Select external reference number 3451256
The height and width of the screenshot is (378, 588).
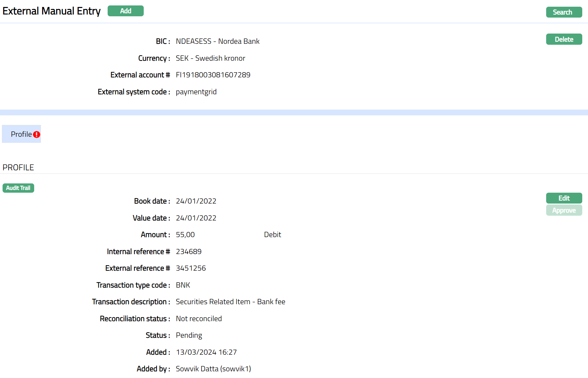[191, 268]
